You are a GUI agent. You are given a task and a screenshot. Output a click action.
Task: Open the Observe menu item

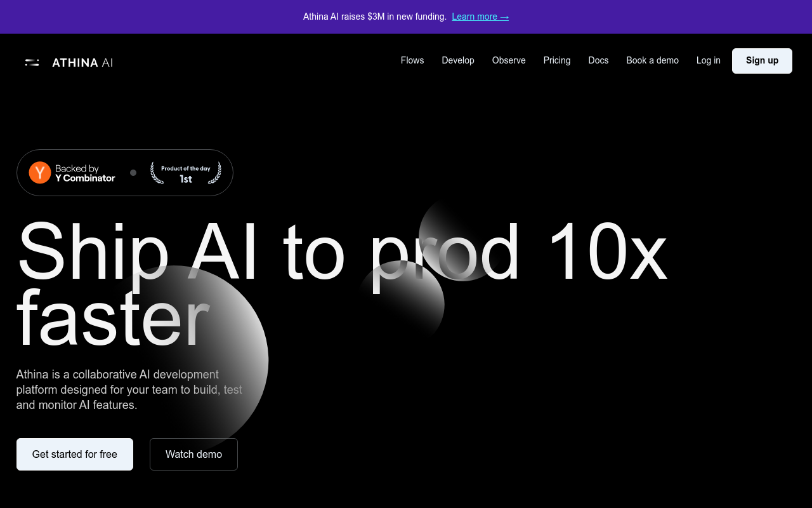point(509,60)
